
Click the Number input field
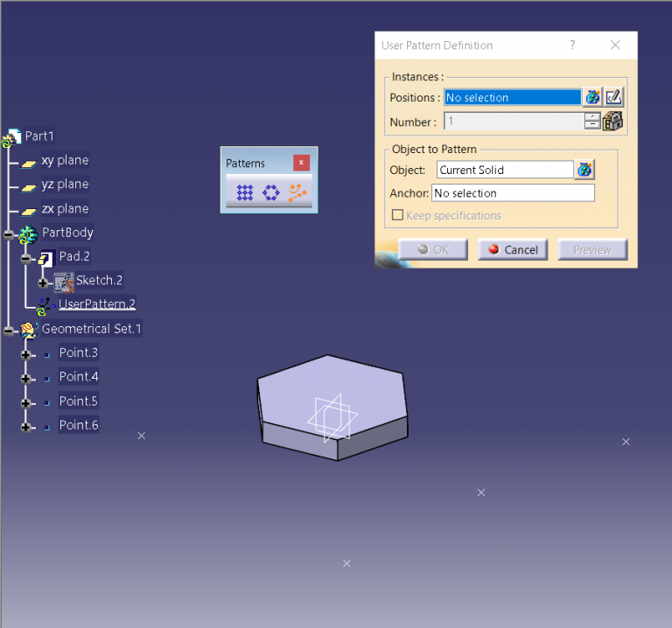tap(514, 122)
